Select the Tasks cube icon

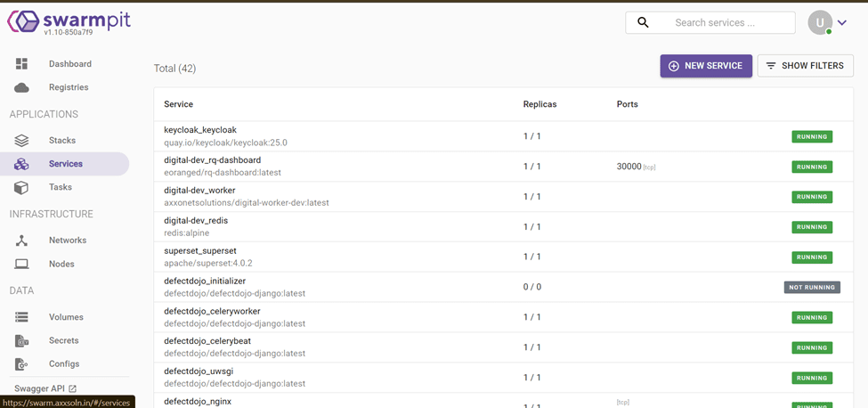[22, 188]
